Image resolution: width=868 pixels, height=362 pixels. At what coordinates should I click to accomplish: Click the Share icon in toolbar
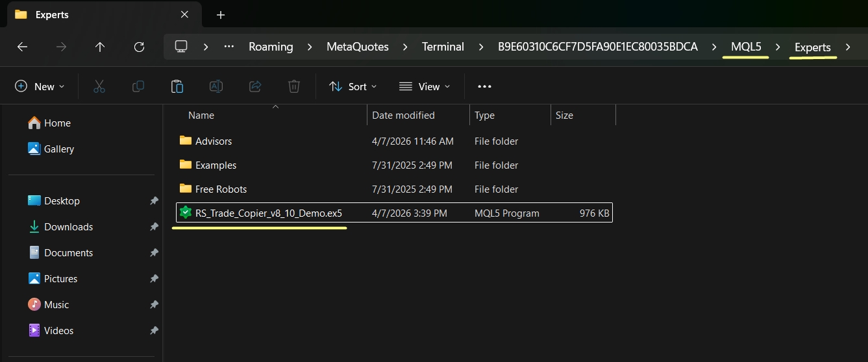[255, 86]
